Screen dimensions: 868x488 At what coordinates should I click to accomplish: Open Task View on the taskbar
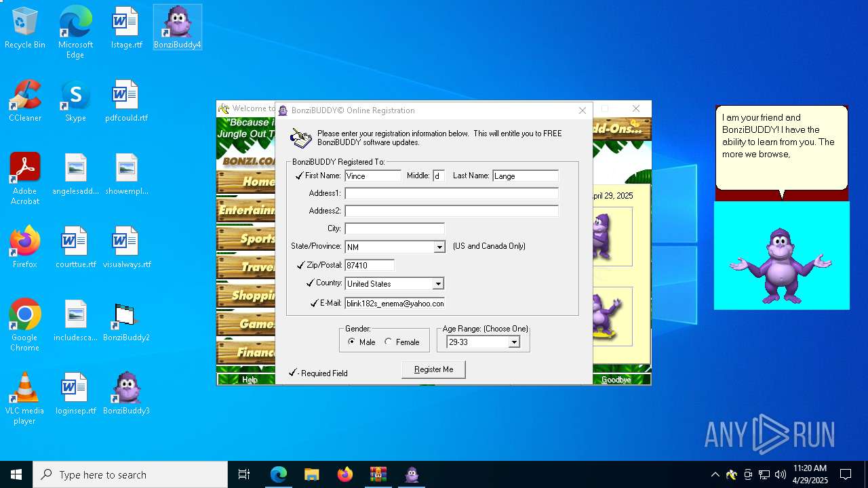point(244,474)
